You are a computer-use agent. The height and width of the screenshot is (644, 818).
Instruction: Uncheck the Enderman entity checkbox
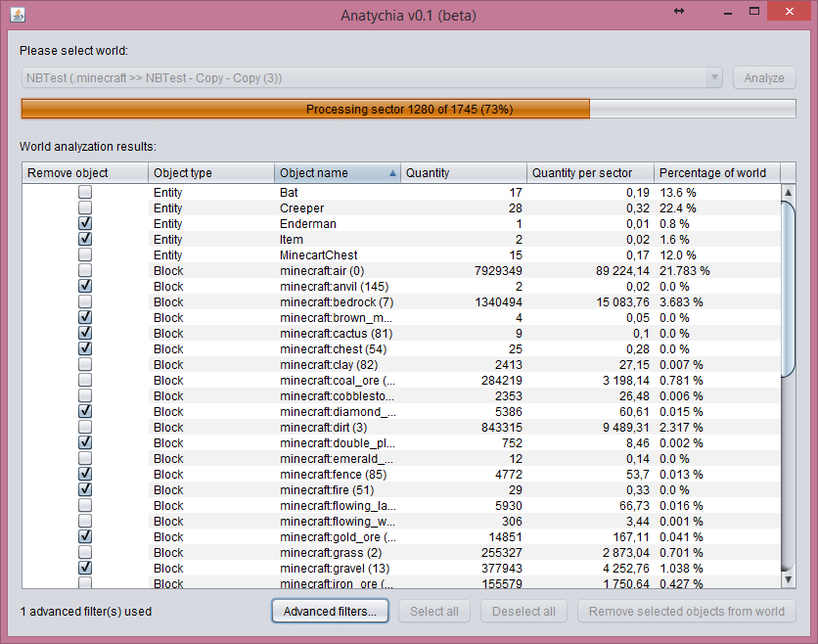85,223
